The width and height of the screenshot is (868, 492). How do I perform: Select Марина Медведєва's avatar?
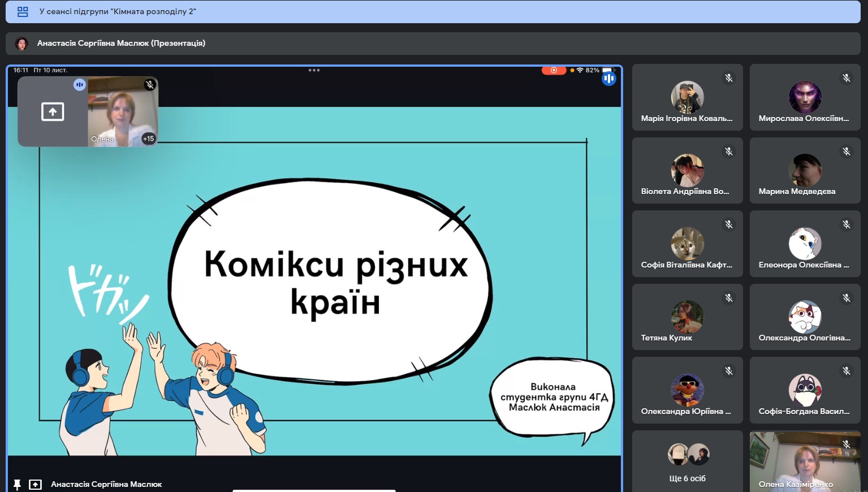pyautogui.click(x=805, y=170)
